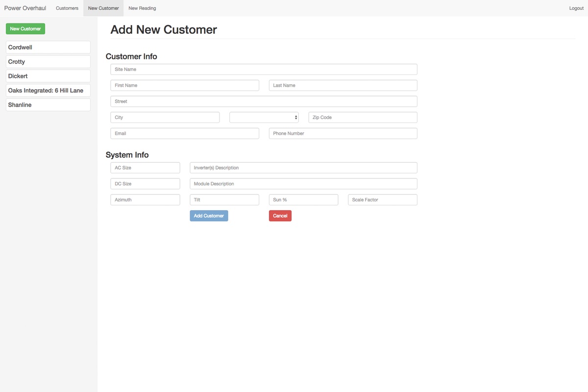Image resolution: width=588 pixels, height=392 pixels.
Task: Click the Email input field
Action: pos(185,133)
